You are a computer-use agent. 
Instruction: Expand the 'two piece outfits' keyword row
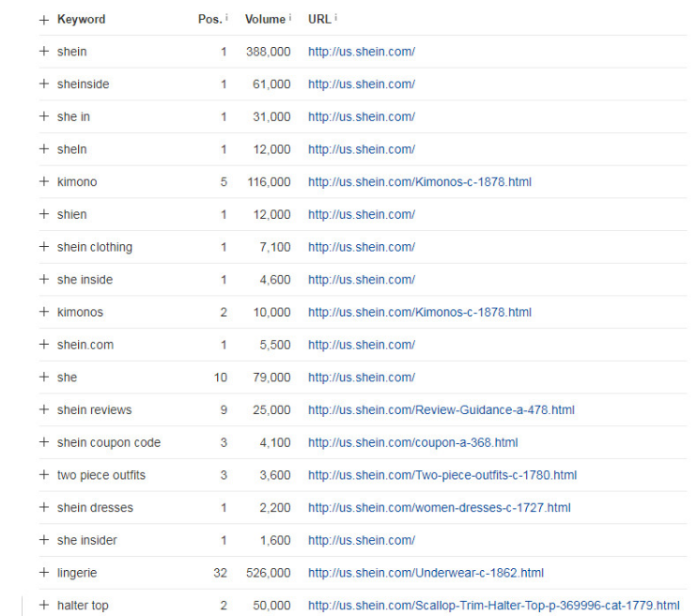point(43,474)
